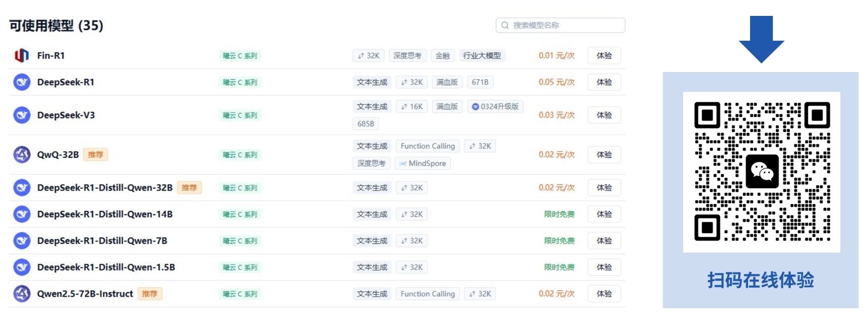Image resolution: width=868 pixels, height=329 pixels.
Task: Click 体验 button for Fin-R1
Action: 604,56
